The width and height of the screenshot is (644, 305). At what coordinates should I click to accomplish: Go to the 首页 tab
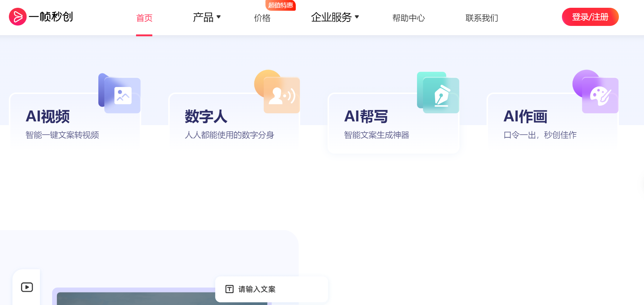pos(144,18)
